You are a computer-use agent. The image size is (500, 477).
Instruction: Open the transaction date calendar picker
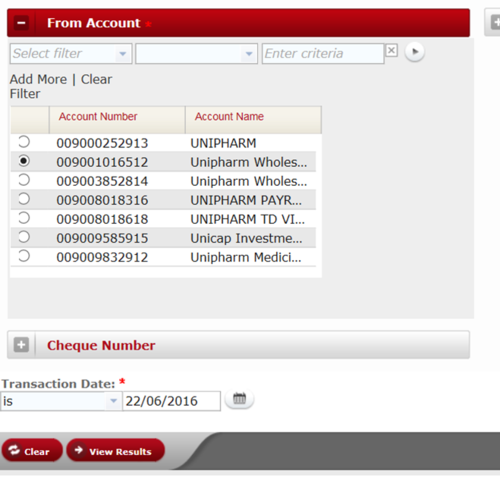point(239,399)
